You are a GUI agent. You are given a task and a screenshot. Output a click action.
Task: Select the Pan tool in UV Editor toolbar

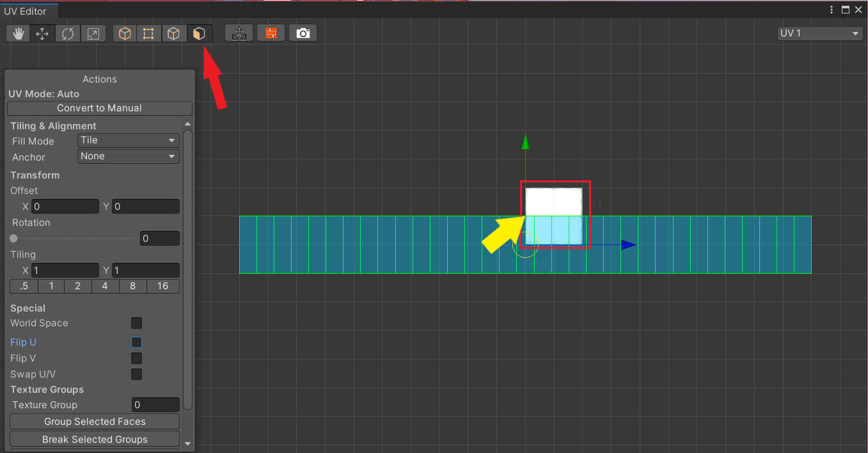18,33
